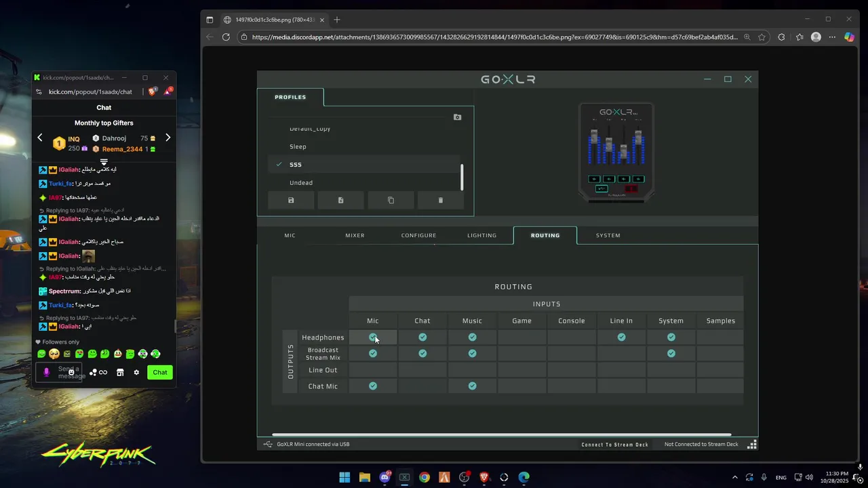Viewport: 868px width, 488px height.
Task: Click Reema_2344 in top gifters
Action: coord(122,149)
